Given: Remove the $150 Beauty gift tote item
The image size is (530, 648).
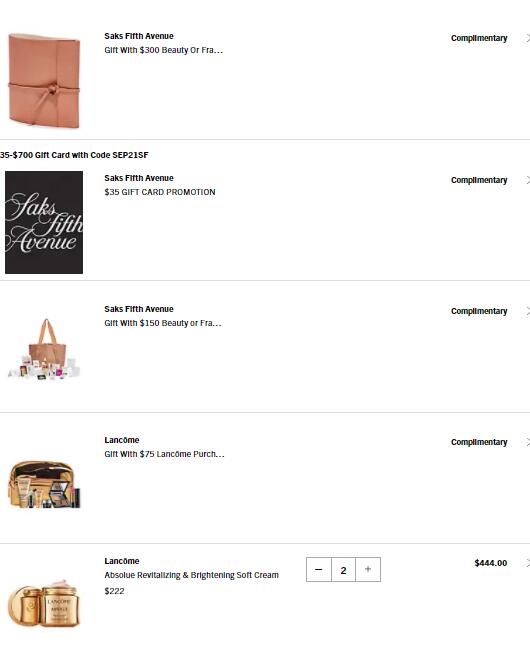Looking at the screenshot, I should 528,311.
